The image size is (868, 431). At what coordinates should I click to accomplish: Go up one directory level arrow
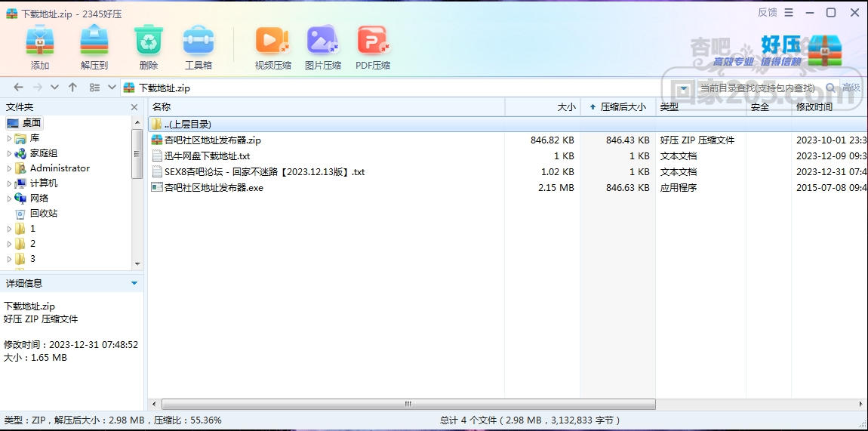(72, 88)
